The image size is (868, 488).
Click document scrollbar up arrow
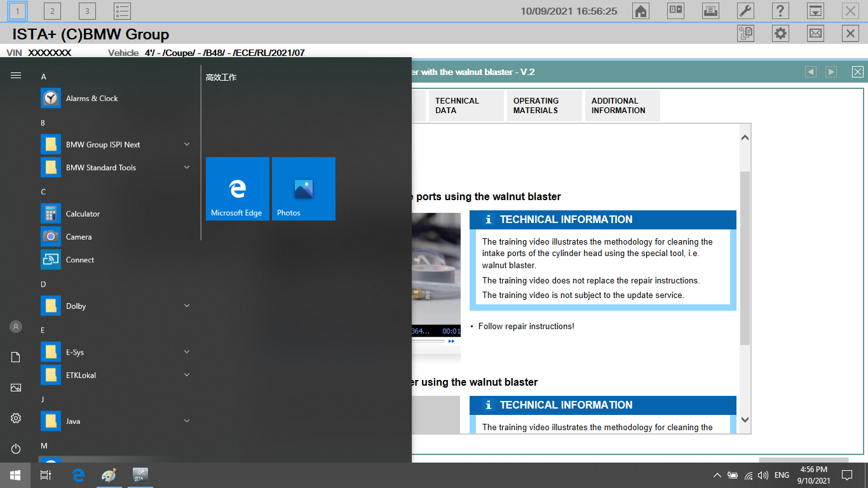pyautogui.click(x=745, y=137)
